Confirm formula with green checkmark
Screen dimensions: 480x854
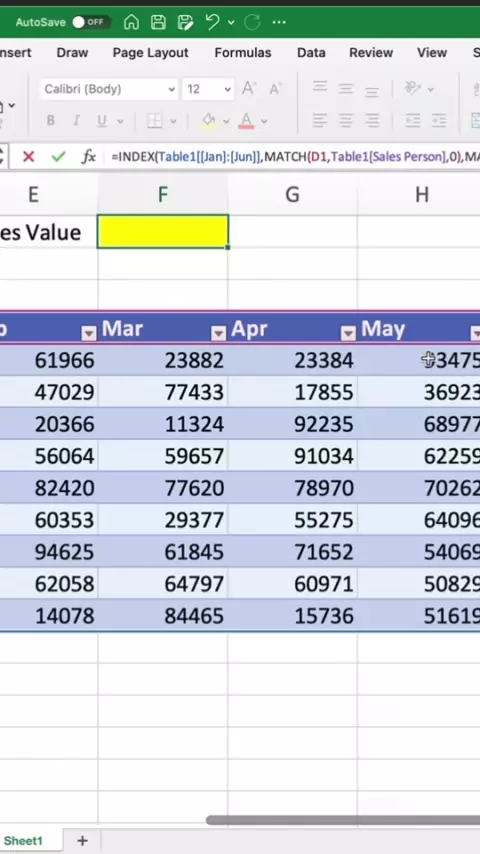coord(58,157)
